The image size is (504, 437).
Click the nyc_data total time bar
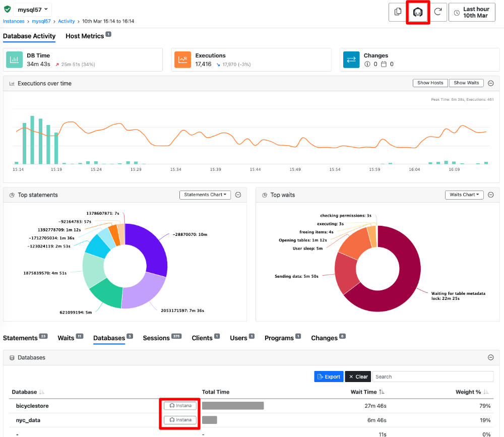tap(209, 420)
